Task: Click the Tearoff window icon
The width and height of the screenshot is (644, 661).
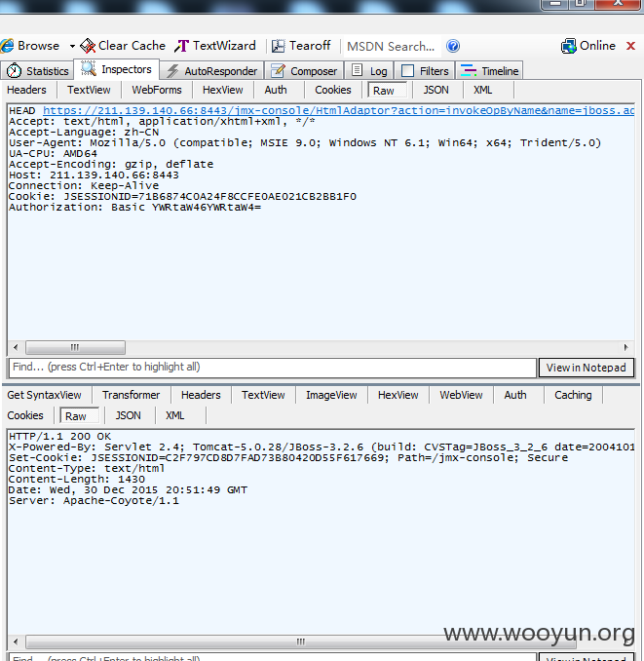Action: click(x=278, y=46)
